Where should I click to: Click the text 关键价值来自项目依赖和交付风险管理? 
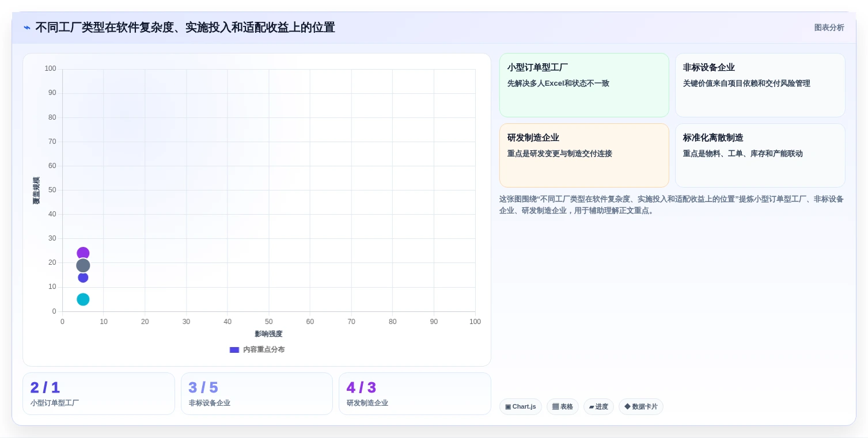point(746,83)
